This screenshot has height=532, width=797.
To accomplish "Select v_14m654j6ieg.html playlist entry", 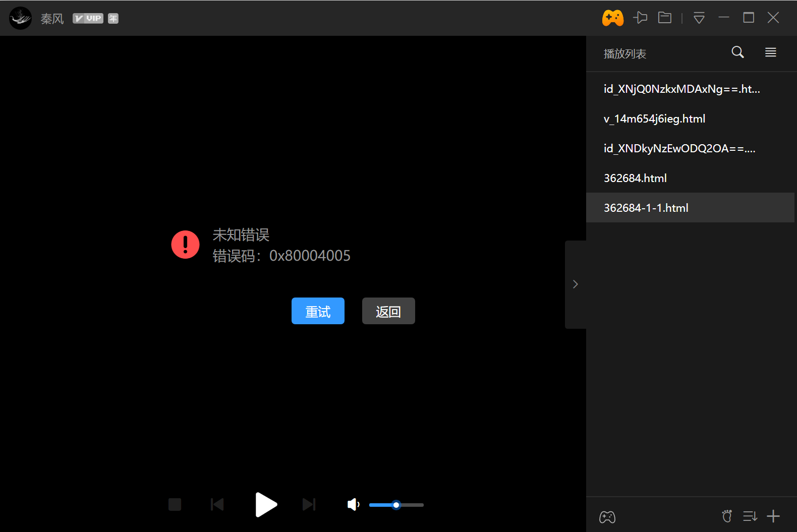I will point(654,119).
